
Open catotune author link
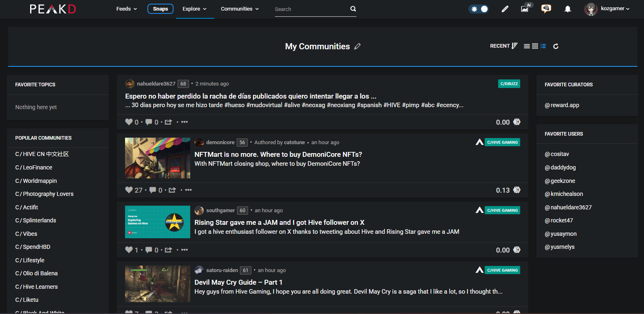(x=294, y=142)
